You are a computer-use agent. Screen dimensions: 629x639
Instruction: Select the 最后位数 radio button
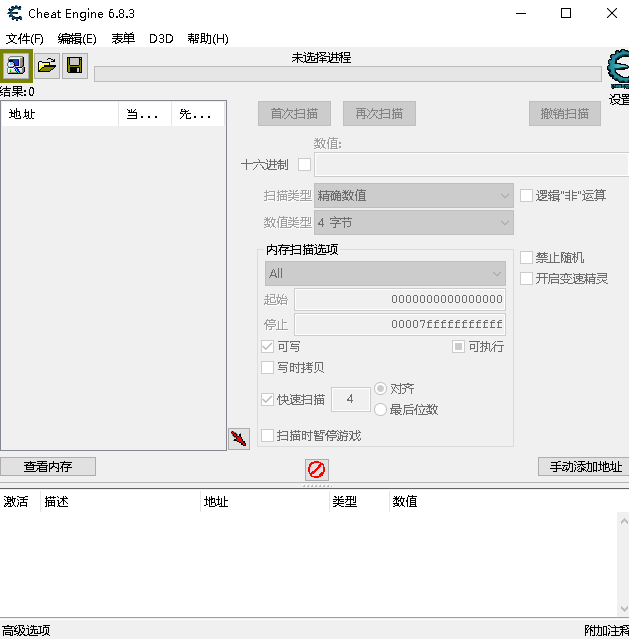[x=380, y=410]
